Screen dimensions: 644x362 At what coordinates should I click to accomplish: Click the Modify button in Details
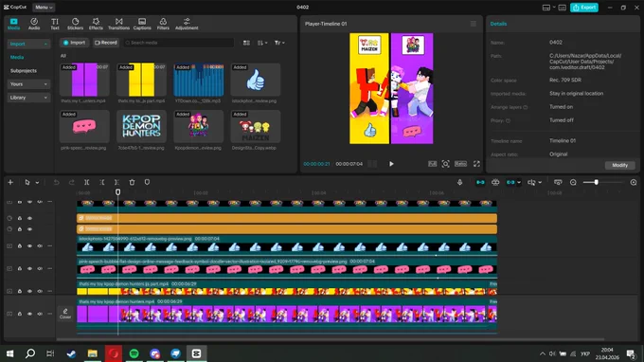tap(619, 165)
